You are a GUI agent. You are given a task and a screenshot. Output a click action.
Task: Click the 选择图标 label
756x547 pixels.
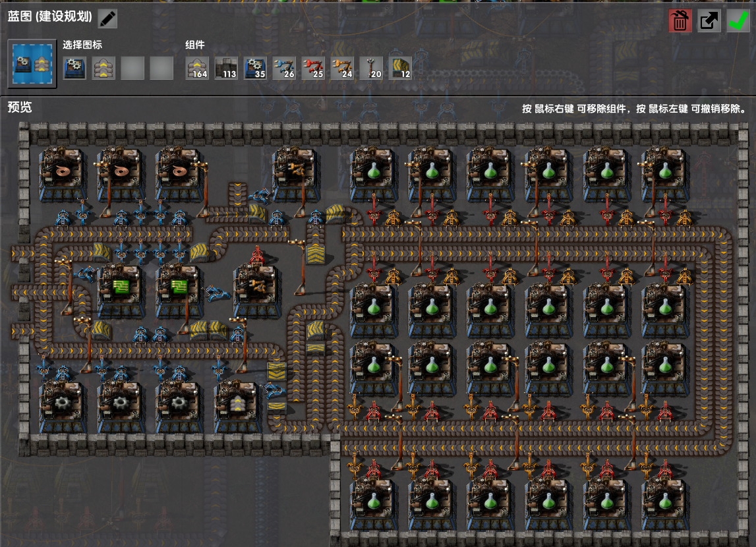click(x=82, y=45)
